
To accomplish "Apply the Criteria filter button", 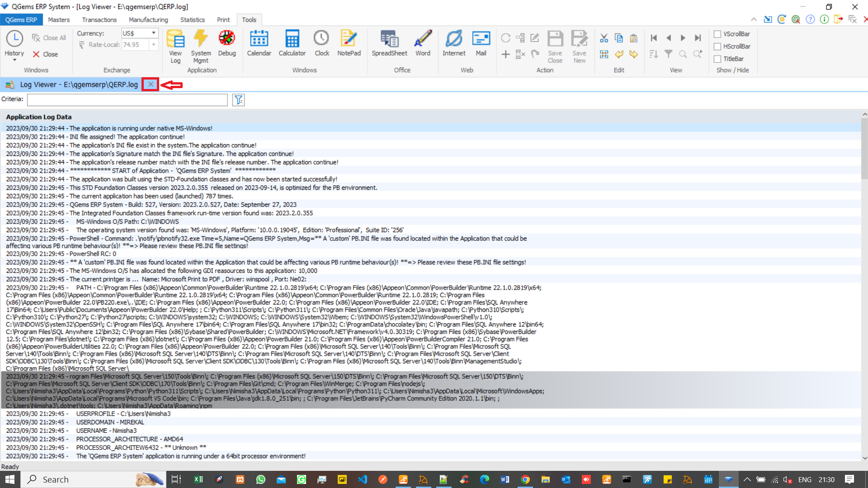I will point(238,100).
